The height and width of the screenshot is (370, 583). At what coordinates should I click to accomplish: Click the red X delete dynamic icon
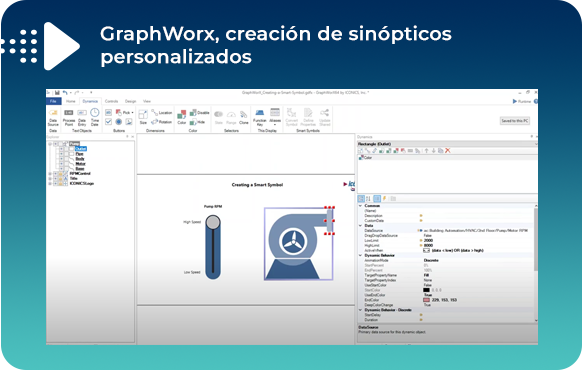click(448, 151)
